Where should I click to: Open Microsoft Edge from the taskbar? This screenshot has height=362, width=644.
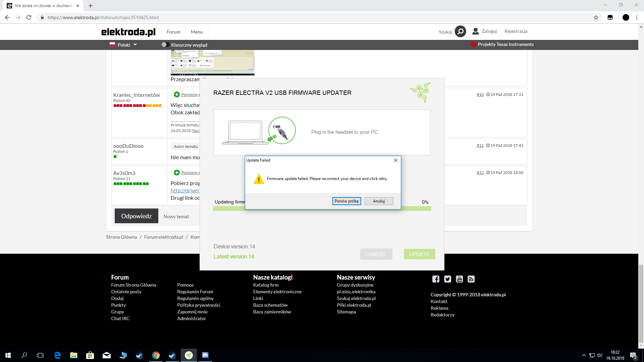57,355
